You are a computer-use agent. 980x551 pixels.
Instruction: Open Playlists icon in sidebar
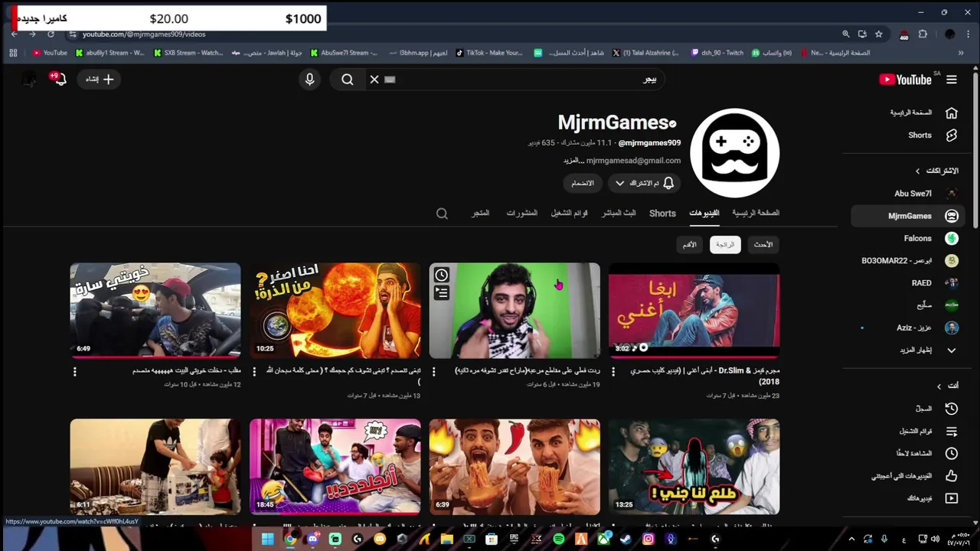click(952, 432)
